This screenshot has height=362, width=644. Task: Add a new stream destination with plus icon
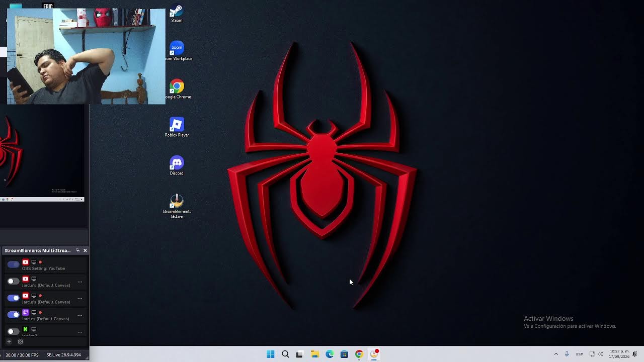click(x=9, y=342)
